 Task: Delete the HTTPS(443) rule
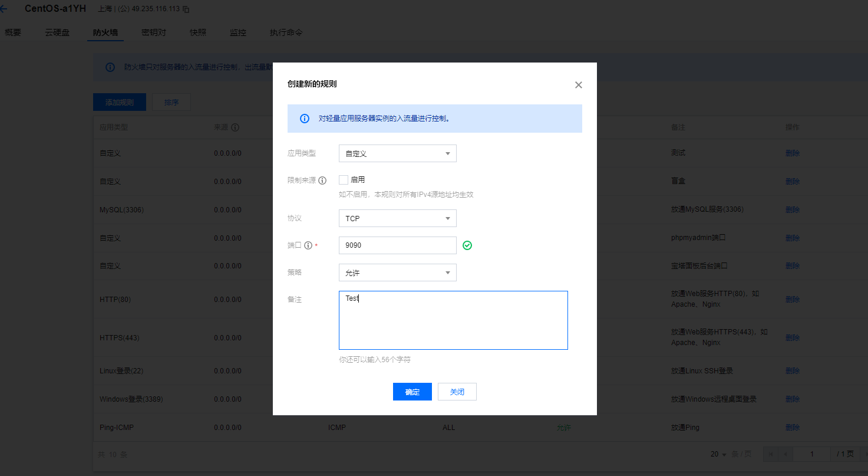click(x=793, y=337)
